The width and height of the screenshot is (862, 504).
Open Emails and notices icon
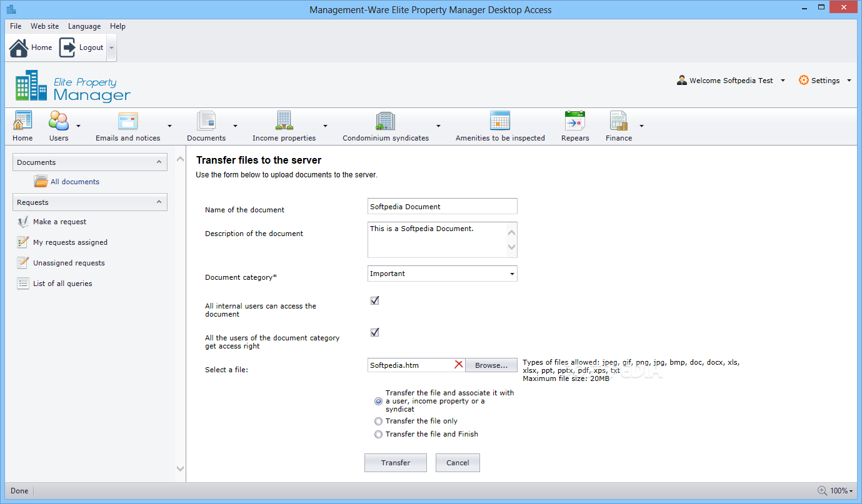click(x=128, y=121)
